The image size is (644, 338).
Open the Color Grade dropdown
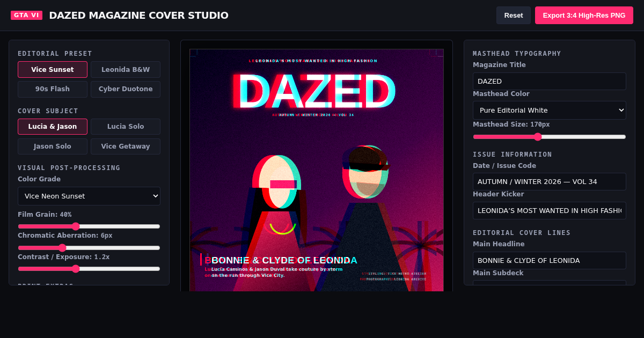click(x=89, y=196)
